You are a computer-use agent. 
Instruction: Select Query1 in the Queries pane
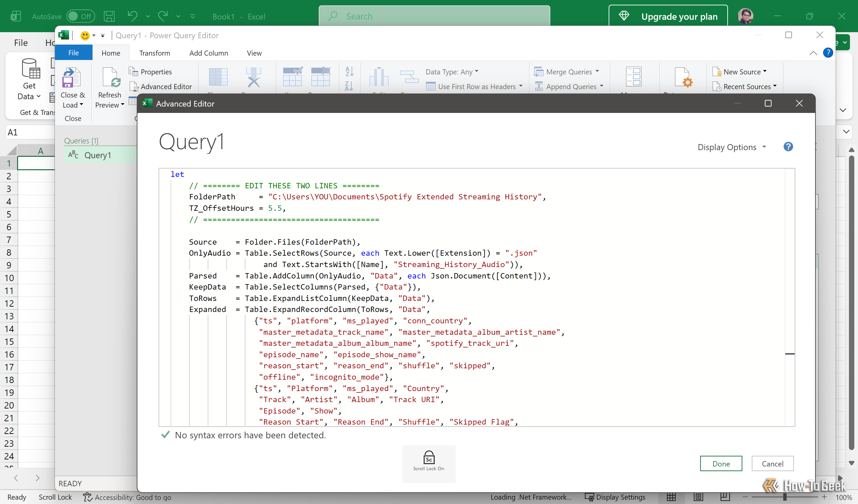(x=101, y=155)
